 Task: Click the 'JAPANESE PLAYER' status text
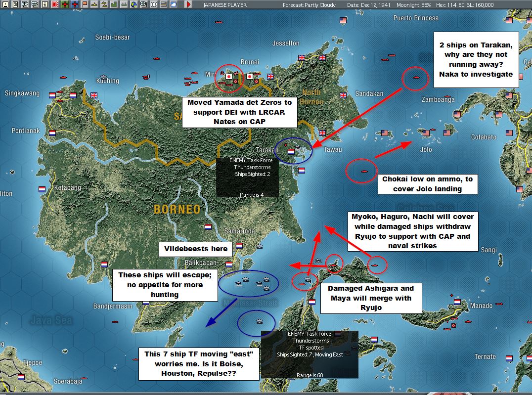[x=225, y=5]
